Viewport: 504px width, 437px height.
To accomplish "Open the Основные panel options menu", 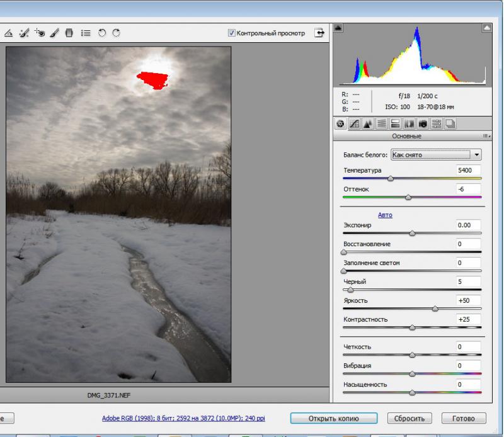I will click(x=486, y=136).
